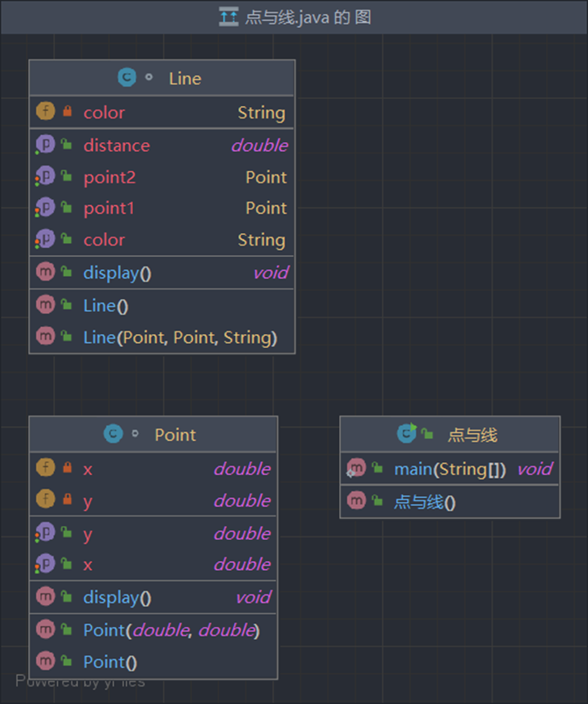The image size is (588, 704).
Task: Click the diagram icon in the title tab
Action: [x=228, y=17]
